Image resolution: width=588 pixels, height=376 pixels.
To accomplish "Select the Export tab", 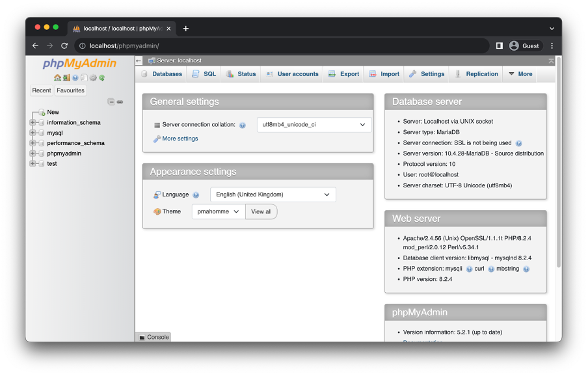I will coord(344,74).
